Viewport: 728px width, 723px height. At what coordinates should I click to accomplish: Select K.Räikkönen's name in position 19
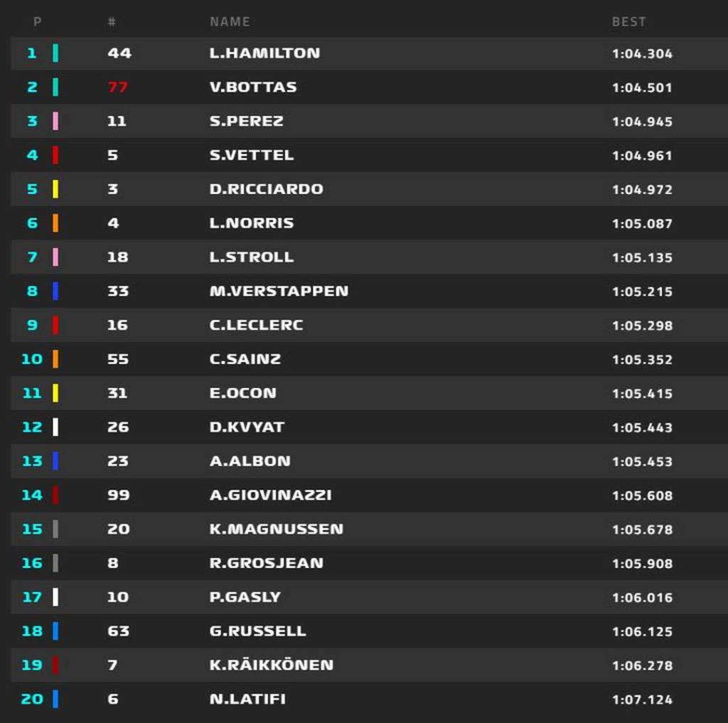(x=272, y=665)
